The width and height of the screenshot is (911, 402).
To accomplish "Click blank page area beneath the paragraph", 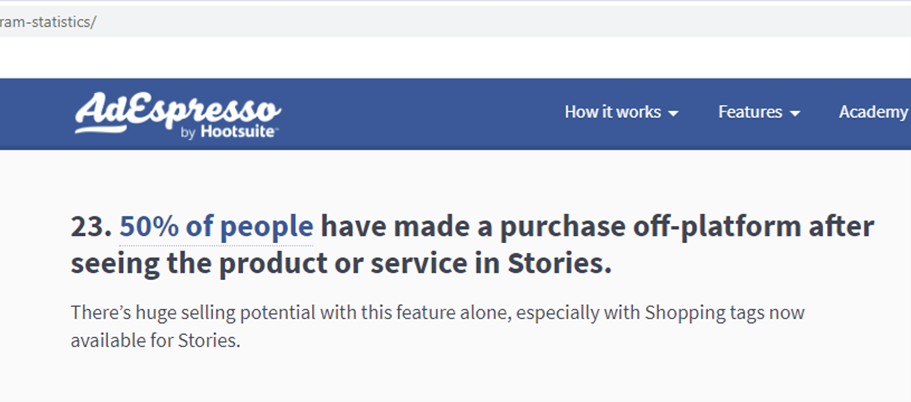I will 450,380.
